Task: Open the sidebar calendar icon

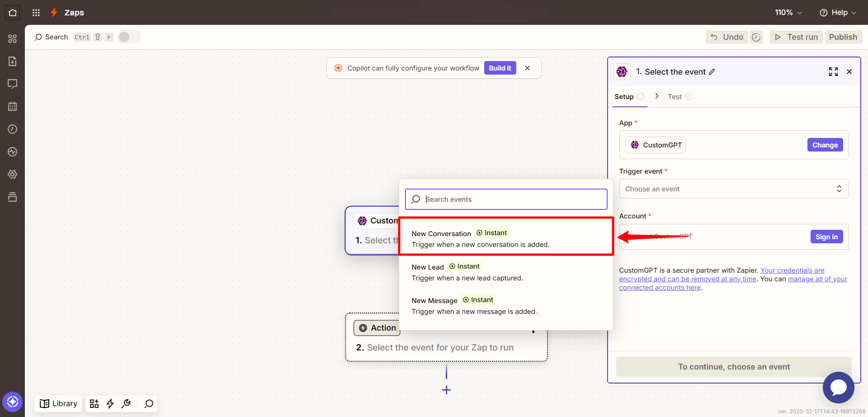Action: (12, 107)
